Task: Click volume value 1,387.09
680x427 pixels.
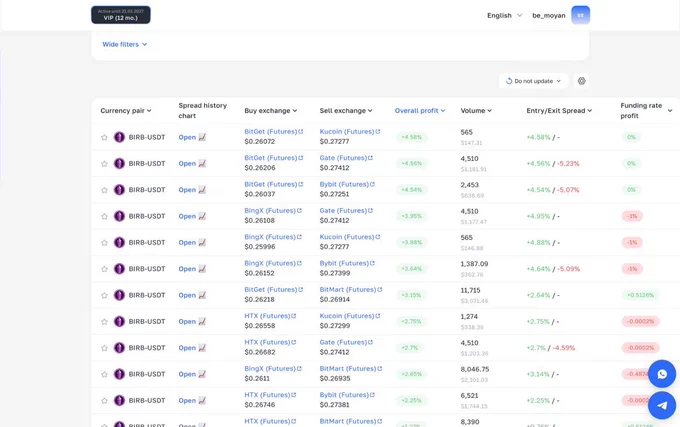Action: [x=474, y=264]
